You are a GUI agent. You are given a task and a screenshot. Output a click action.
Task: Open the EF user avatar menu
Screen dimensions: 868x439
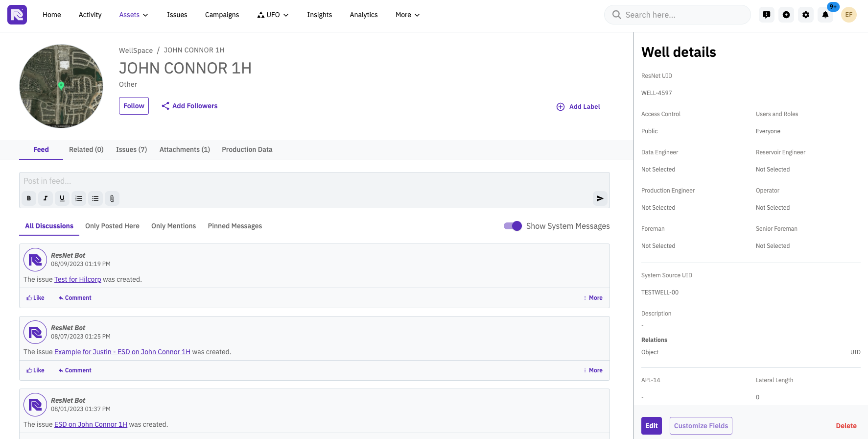tap(849, 15)
